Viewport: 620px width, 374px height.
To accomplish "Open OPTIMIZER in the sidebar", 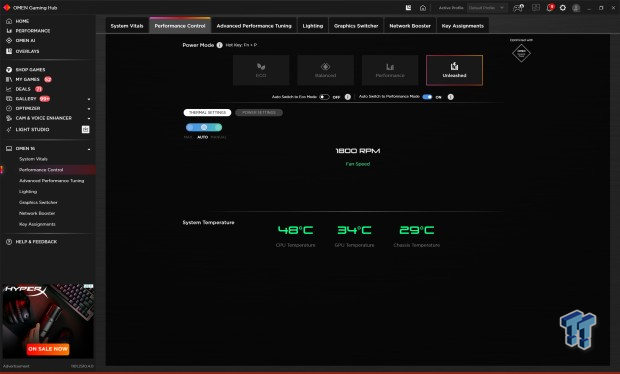I will [x=28, y=108].
